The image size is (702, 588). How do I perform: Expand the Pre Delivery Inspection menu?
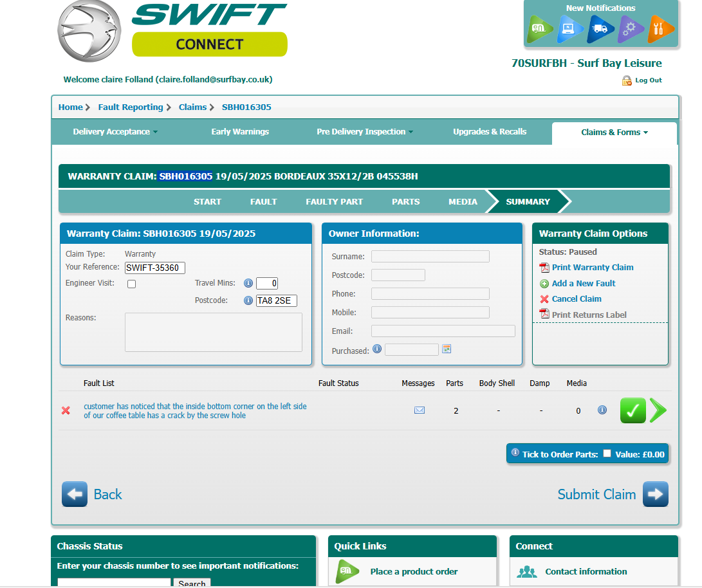click(x=364, y=132)
